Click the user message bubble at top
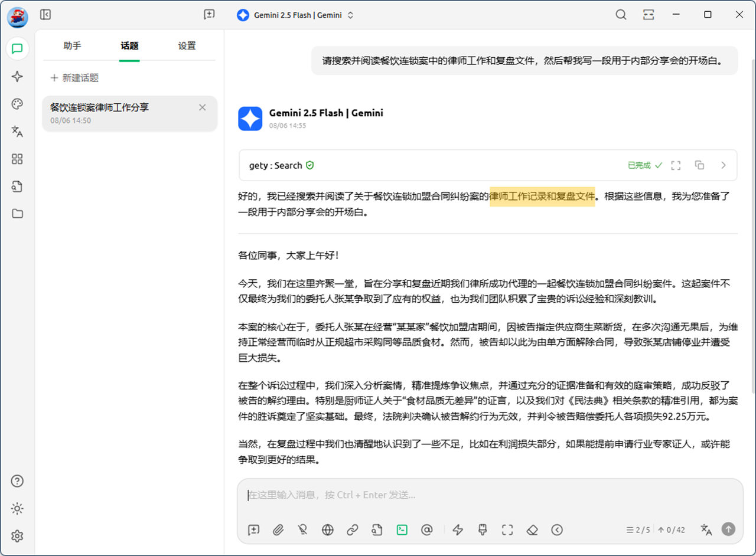756x556 pixels. coord(524,60)
